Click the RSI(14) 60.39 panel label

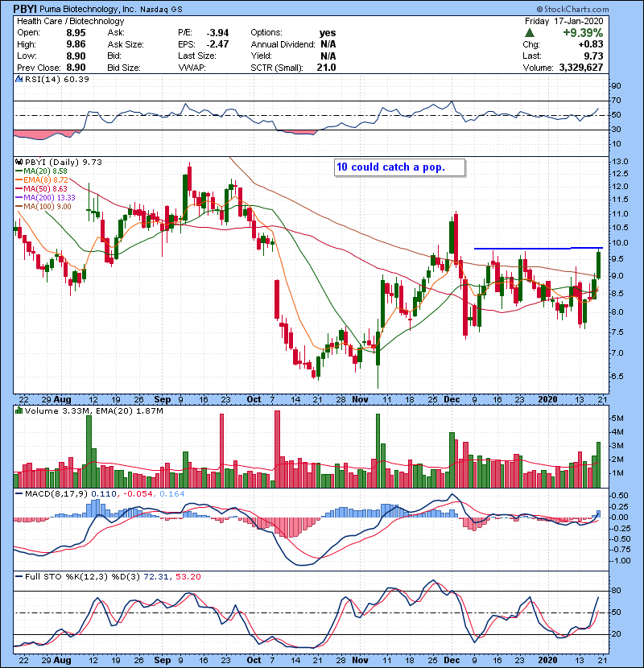(x=56, y=79)
